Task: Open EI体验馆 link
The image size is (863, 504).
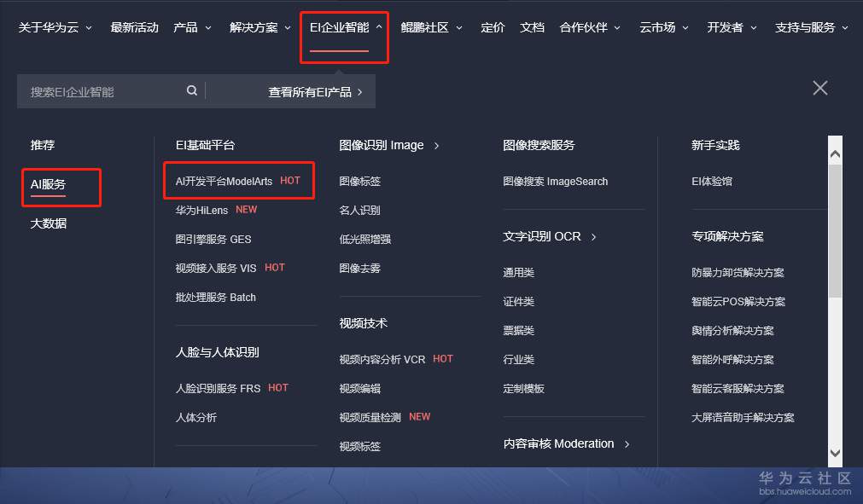Action: tap(712, 181)
